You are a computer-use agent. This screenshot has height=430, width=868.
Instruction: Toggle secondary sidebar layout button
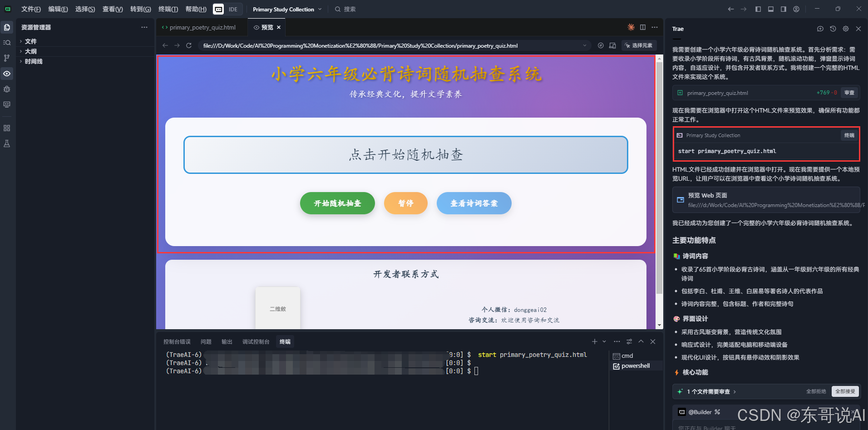coord(784,9)
